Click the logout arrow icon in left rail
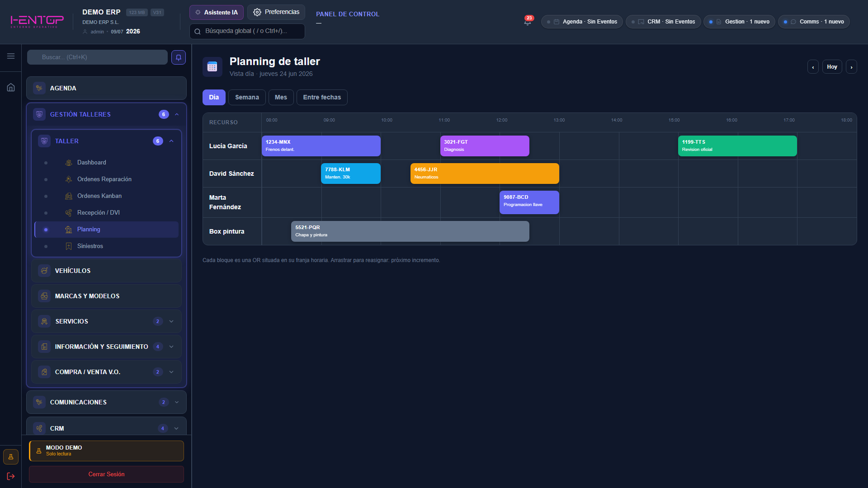Viewport: 868px width, 488px height. point(11,476)
